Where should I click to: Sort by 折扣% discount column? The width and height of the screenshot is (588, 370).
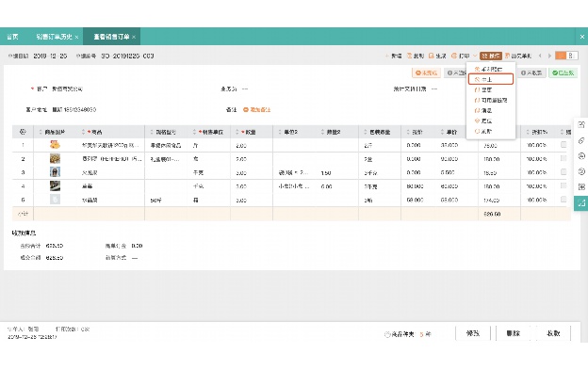[528, 132]
